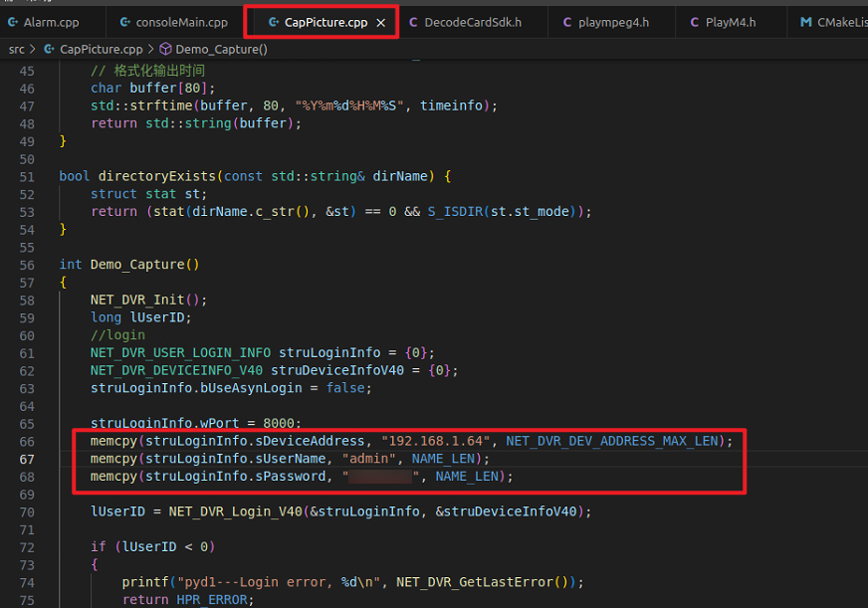868x608 pixels.
Task: Click the HPR_ERROR return value
Action: click(212, 600)
